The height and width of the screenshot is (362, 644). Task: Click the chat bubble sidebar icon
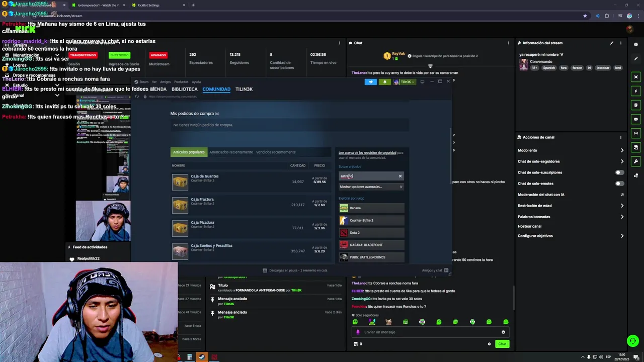[x=636, y=119]
